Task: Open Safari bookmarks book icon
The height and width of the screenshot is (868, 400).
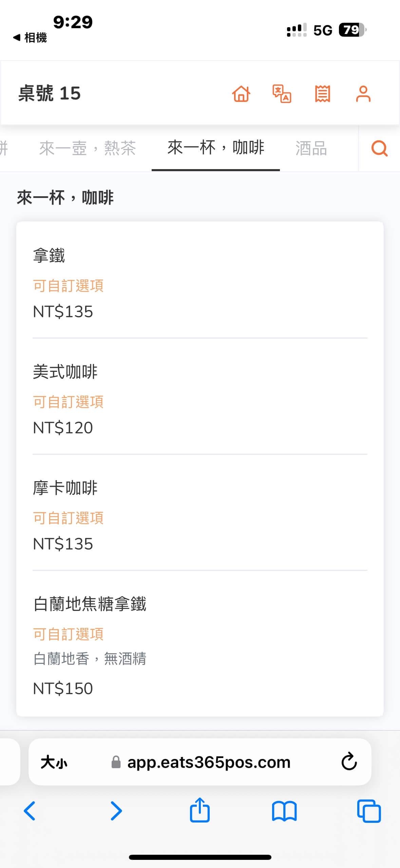Action: click(284, 811)
